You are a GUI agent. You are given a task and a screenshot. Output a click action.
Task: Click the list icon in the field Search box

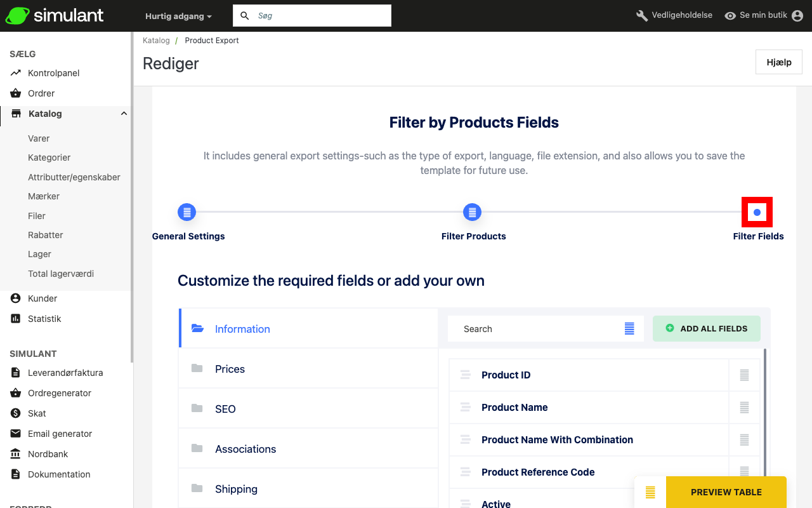coord(629,329)
